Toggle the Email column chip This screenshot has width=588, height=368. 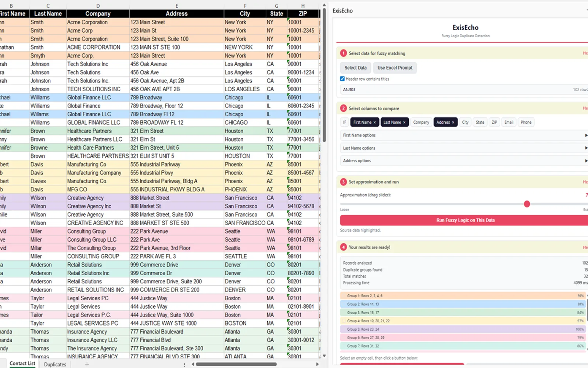click(509, 123)
